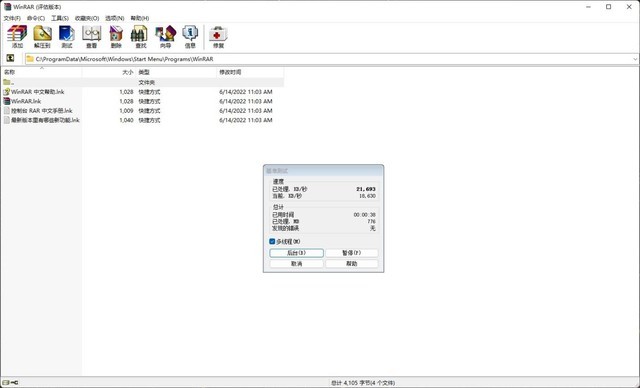Open the 工具(S) menu
640x388 pixels.
click(x=60, y=18)
